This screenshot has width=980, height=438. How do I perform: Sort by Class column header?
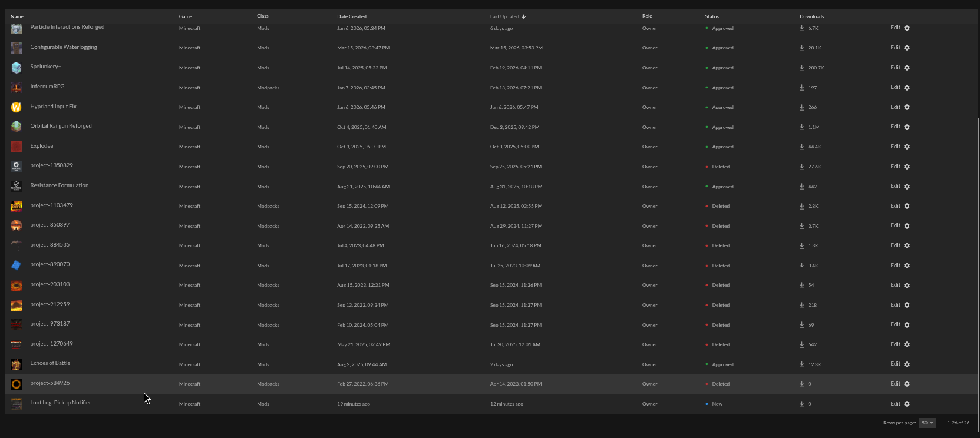263,16
